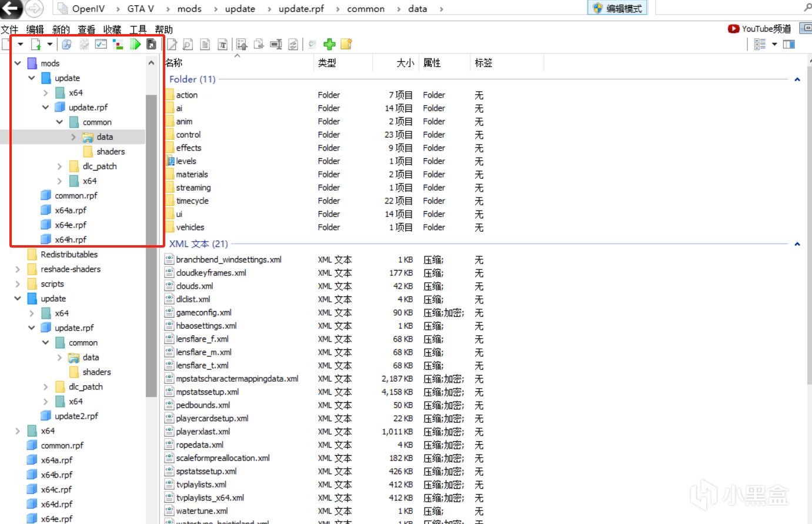812x524 pixels.
Task: Click the dark save-disk toolbar icon
Action: pyautogui.click(x=152, y=44)
